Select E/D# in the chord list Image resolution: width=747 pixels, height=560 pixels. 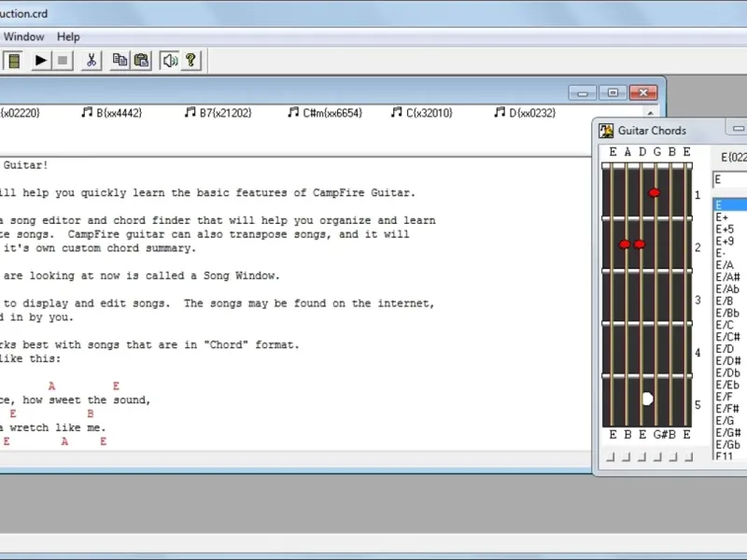(730, 361)
